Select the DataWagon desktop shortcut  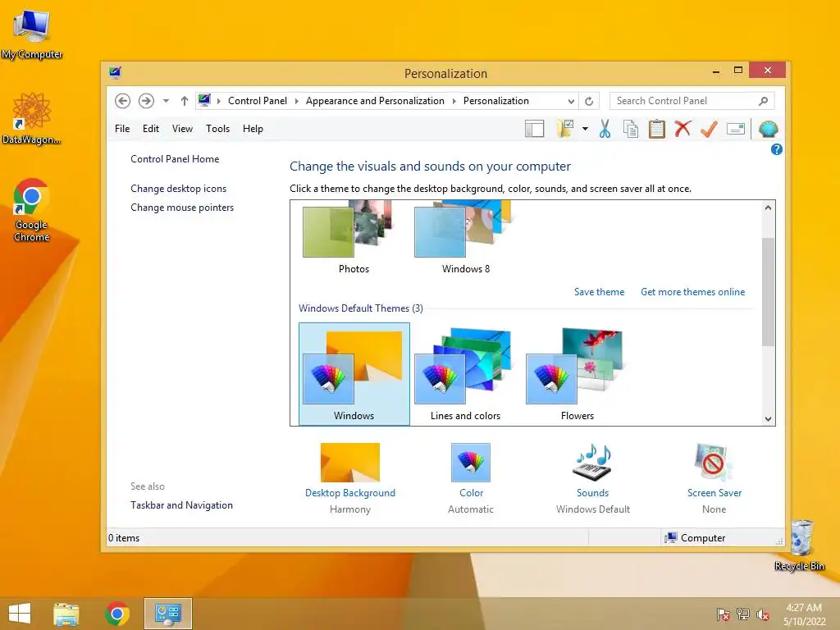pos(32,118)
